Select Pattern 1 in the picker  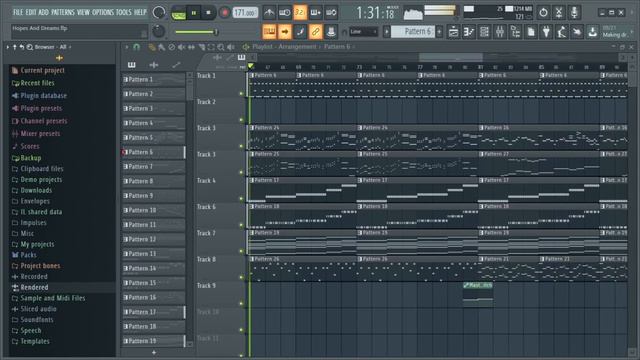tap(153, 79)
